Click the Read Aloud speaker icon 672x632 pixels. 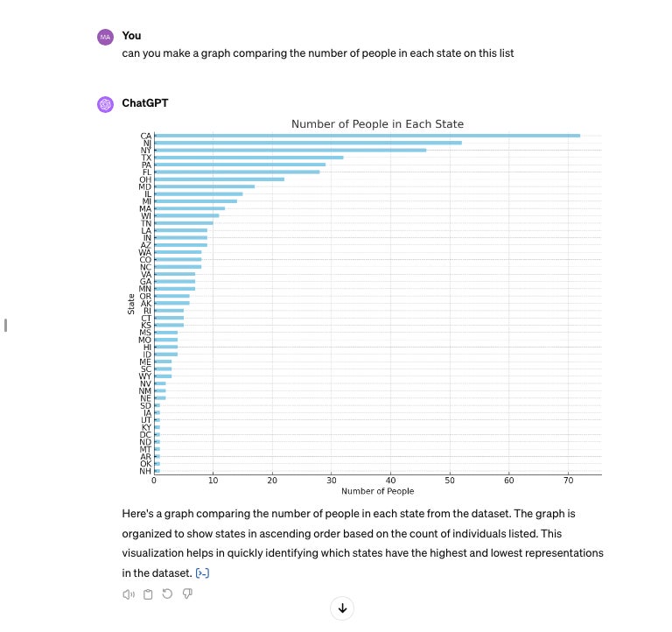pyautogui.click(x=129, y=594)
